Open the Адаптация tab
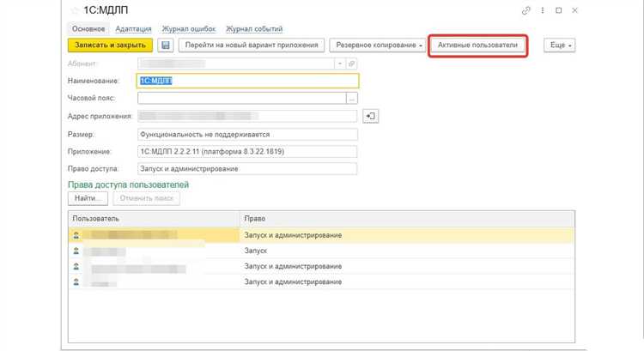Screen dimensions: 644x351 (x=133, y=29)
